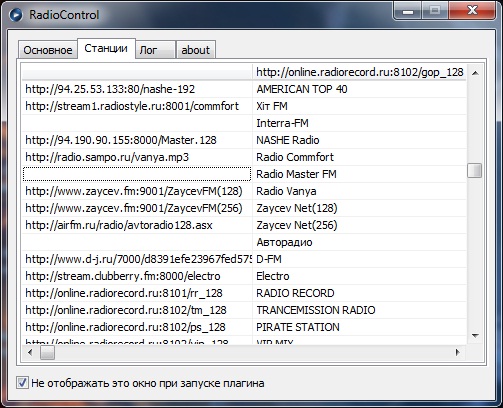
Task: Click the horizontal scrollbar left arrow
Action: pos(30,352)
